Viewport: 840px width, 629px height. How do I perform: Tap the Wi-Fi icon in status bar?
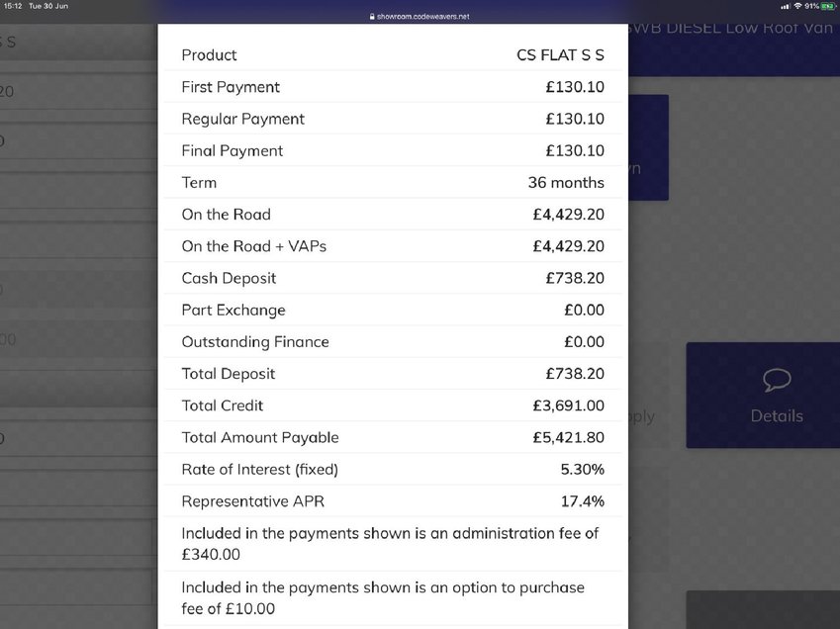point(797,6)
